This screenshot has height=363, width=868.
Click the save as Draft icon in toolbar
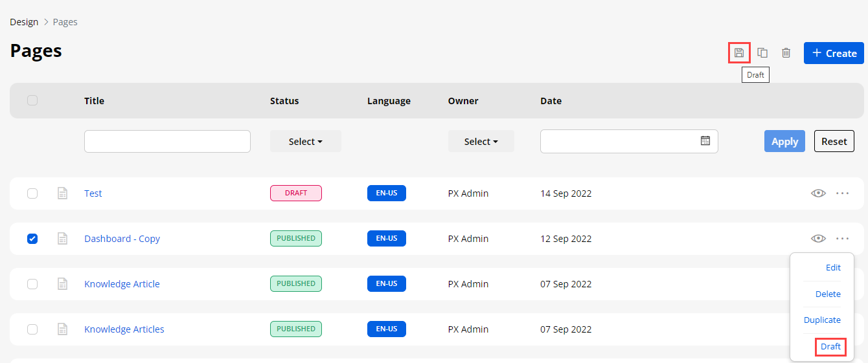tap(739, 53)
